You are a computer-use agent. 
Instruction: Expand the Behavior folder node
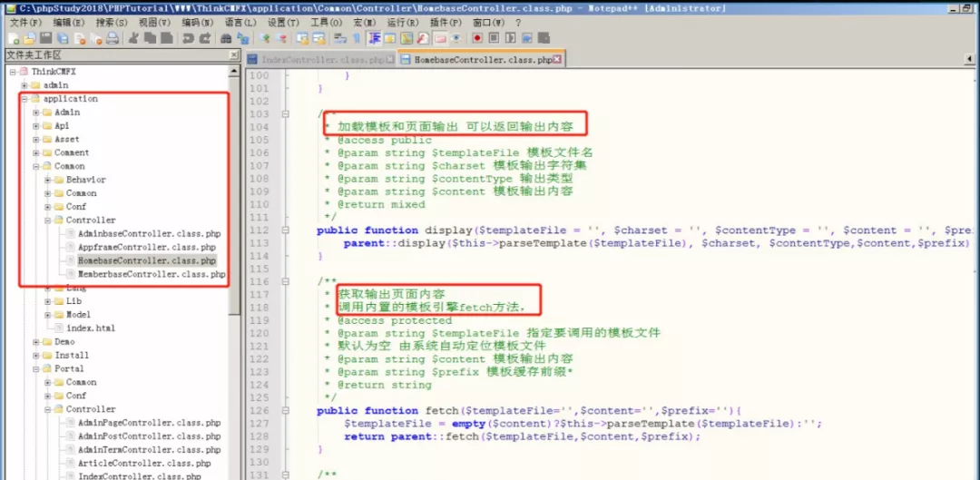(47, 180)
